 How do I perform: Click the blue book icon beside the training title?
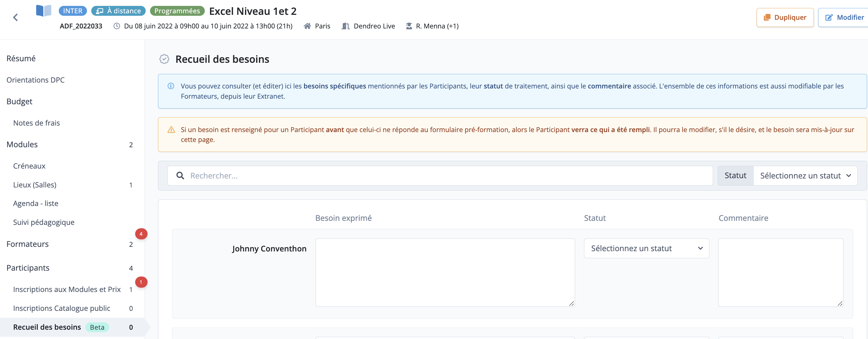tap(43, 11)
